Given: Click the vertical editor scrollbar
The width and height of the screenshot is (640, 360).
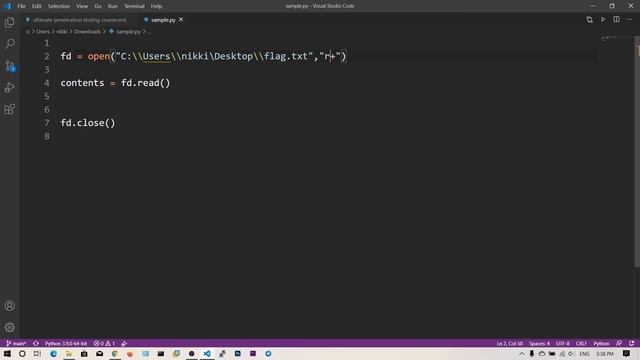Looking at the screenshot, I should pyautogui.click(x=637, y=151).
